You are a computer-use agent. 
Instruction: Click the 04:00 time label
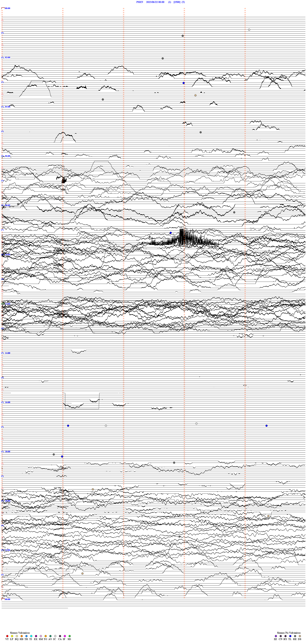(x=8, y=107)
